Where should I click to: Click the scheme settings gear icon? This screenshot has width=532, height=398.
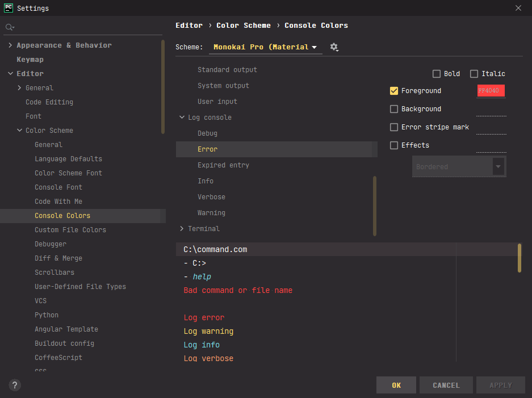pyautogui.click(x=334, y=47)
